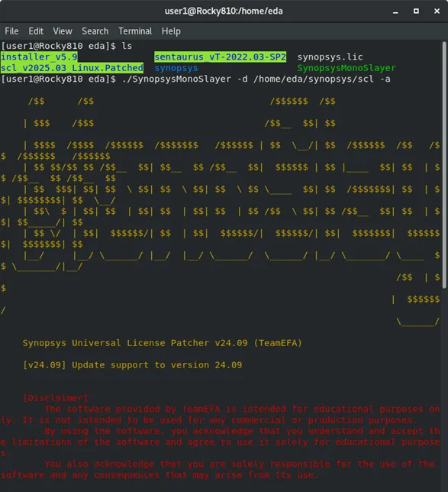Open the Search menu
The width and height of the screenshot is (448, 492).
click(x=95, y=31)
